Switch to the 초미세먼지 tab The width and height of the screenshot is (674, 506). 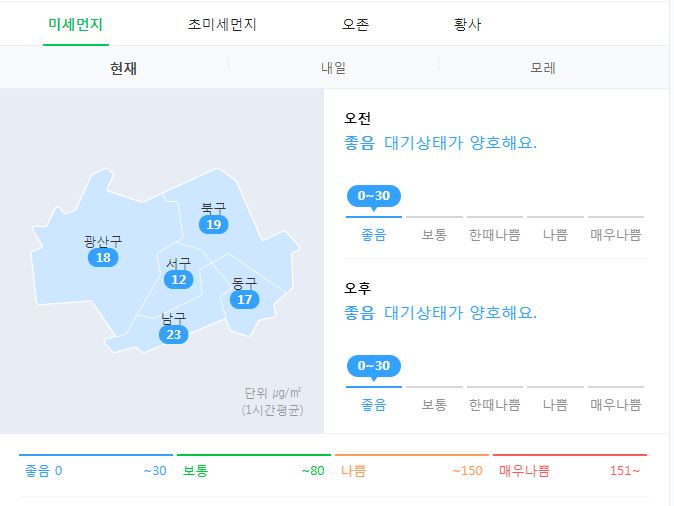pos(222,25)
